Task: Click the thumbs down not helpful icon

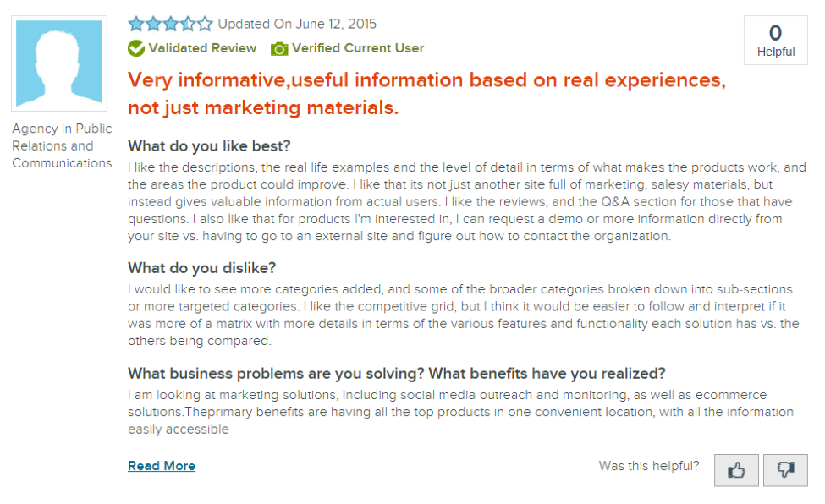Action: click(x=785, y=470)
